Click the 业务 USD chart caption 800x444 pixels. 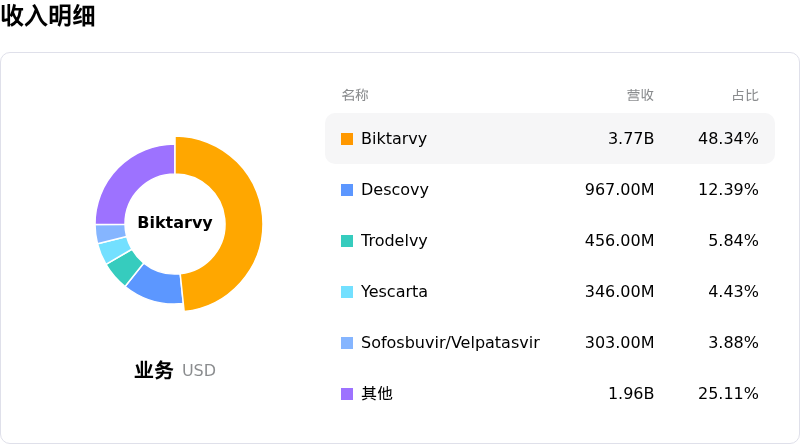(174, 370)
